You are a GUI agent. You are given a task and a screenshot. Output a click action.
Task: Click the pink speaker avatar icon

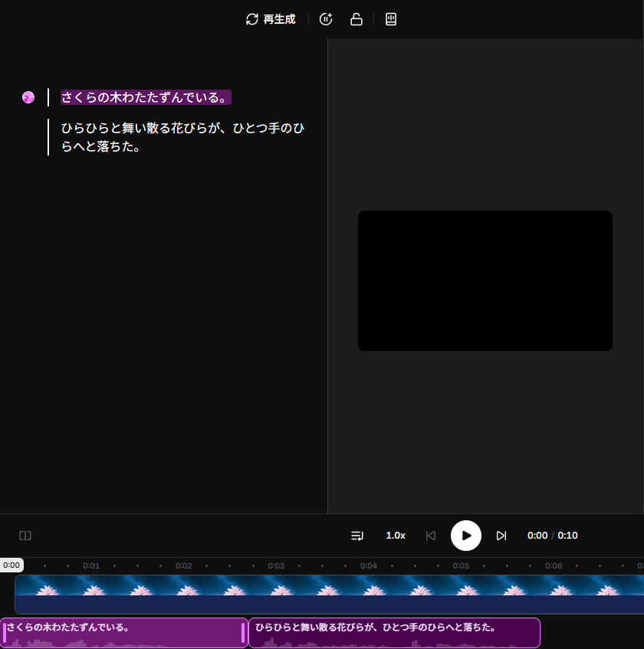tap(28, 97)
